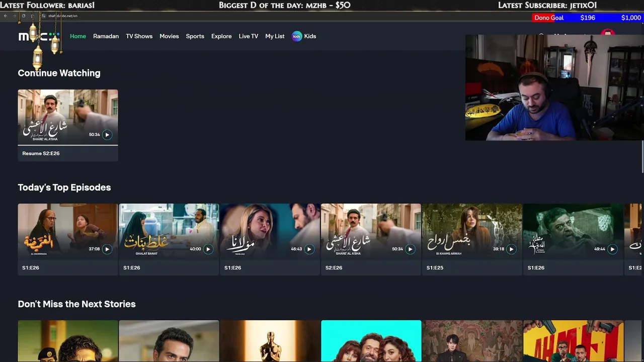Screen dimensions: 644x362
Task: Open Al Ghomaida episode thumbnail
Action: tap(68, 231)
